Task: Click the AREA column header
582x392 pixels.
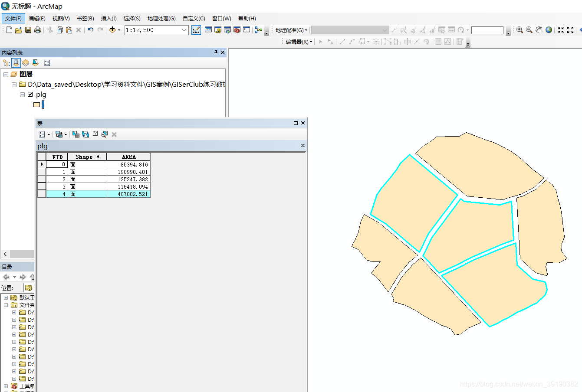Action: [x=128, y=157]
